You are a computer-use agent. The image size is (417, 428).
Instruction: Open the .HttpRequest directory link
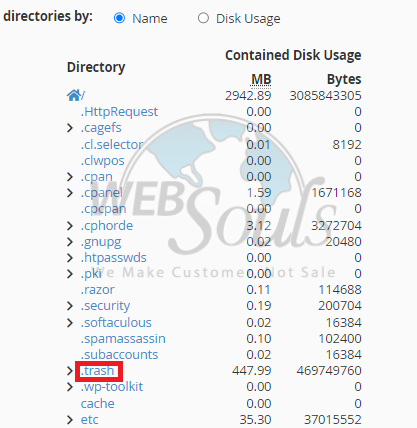[119, 112]
